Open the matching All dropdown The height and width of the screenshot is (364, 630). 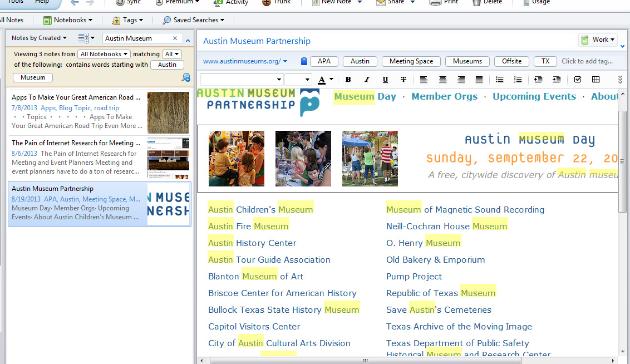(172, 54)
